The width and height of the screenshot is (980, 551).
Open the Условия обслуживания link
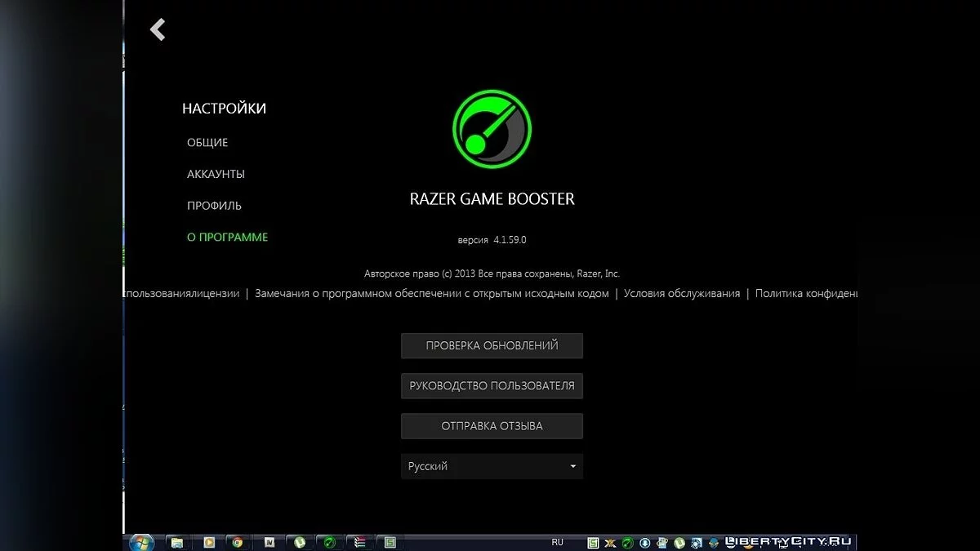tap(682, 293)
